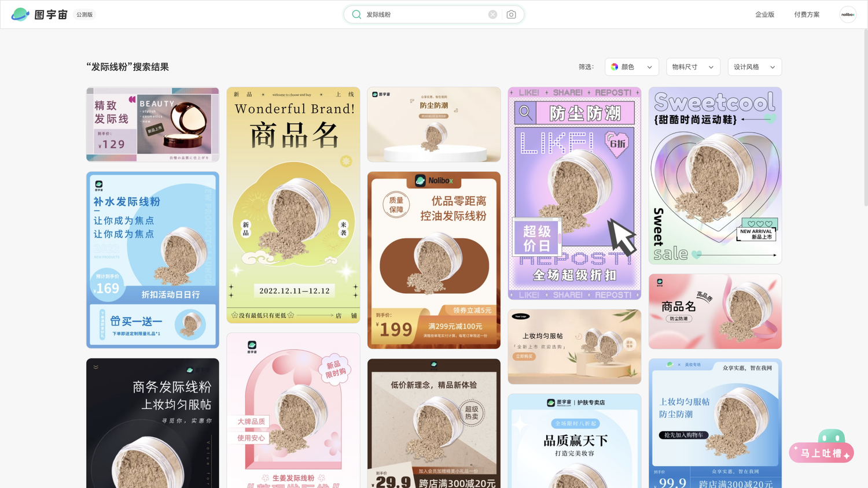Click the color wheel icon in filter
This screenshot has width=868, height=488.
tap(615, 67)
